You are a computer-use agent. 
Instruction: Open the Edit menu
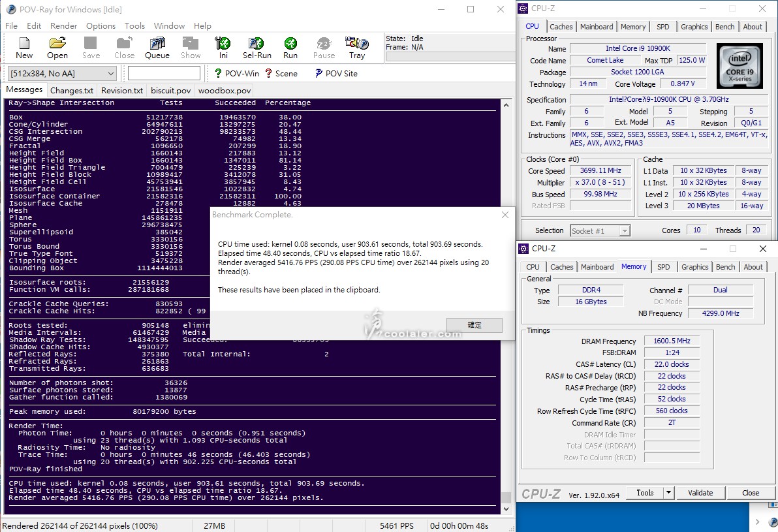point(34,26)
